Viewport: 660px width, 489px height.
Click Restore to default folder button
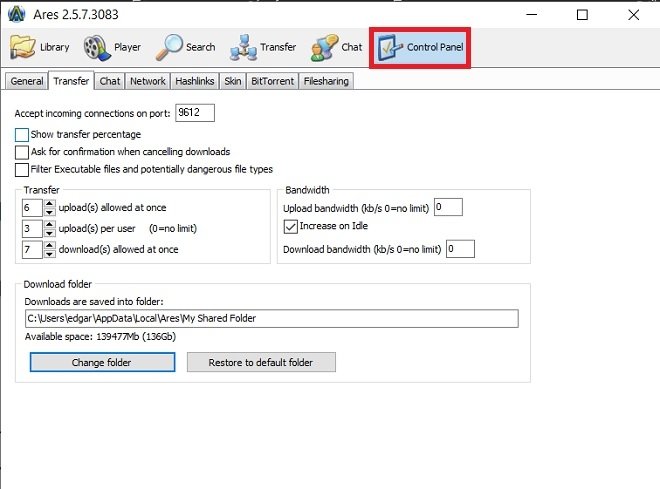click(261, 362)
